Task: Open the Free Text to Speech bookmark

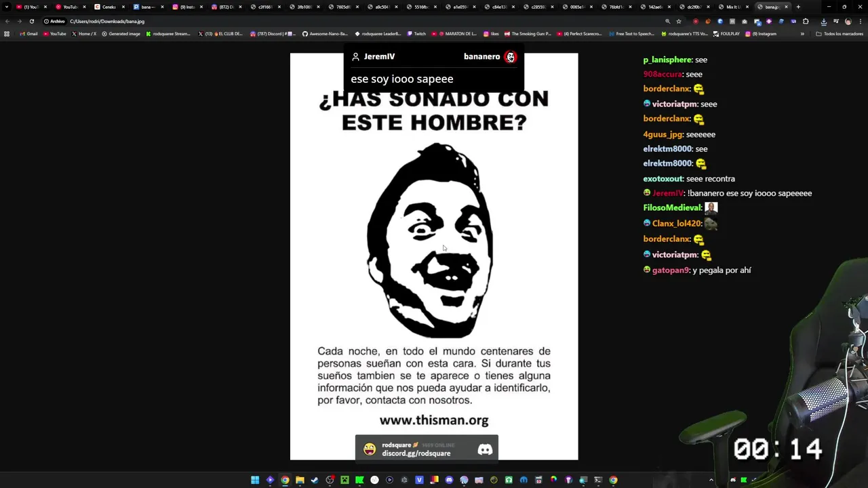Action: click(632, 33)
